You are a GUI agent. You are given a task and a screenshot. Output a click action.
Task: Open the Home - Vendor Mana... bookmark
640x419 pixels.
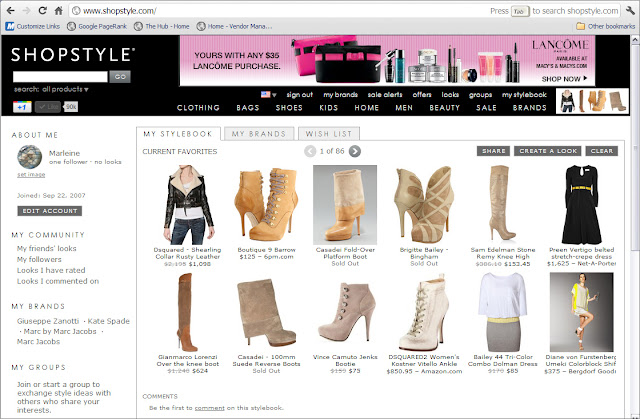(234, 26)
